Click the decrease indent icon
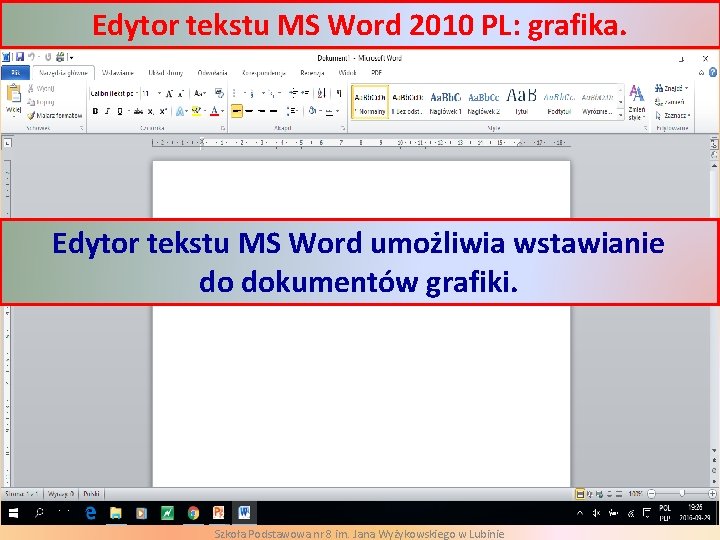 point(293,93)
